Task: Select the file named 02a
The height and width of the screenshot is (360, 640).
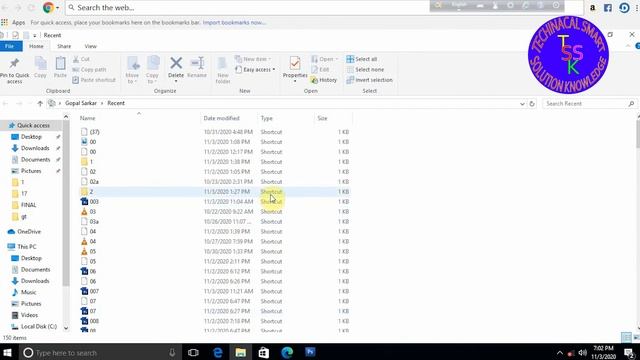Action: click(x=94, y=182)
